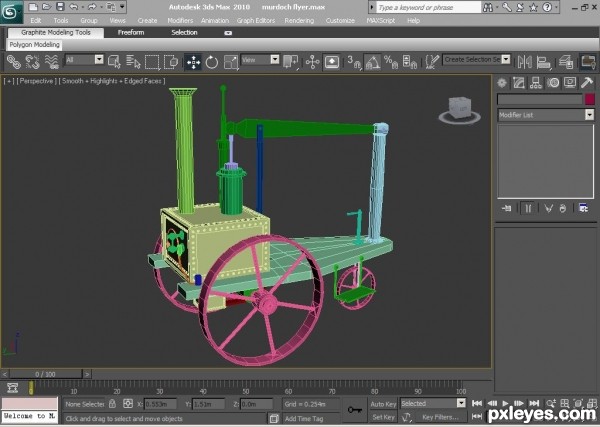Click the Unlink Selection tool
The image size is (600, 427).
tap(33, 62)
